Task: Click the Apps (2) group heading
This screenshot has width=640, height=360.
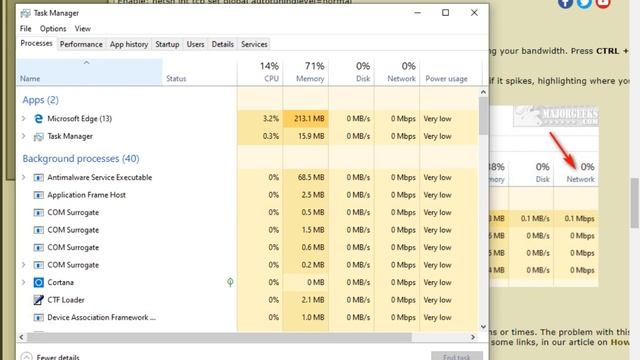Action: click(x=40, y=100)
